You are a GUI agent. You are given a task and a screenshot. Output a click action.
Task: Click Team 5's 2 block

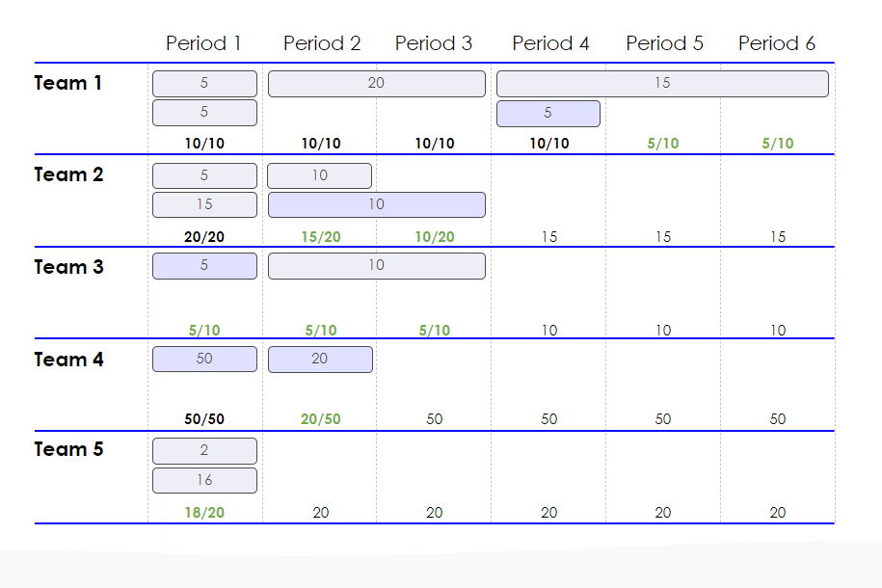coord(204,451)
